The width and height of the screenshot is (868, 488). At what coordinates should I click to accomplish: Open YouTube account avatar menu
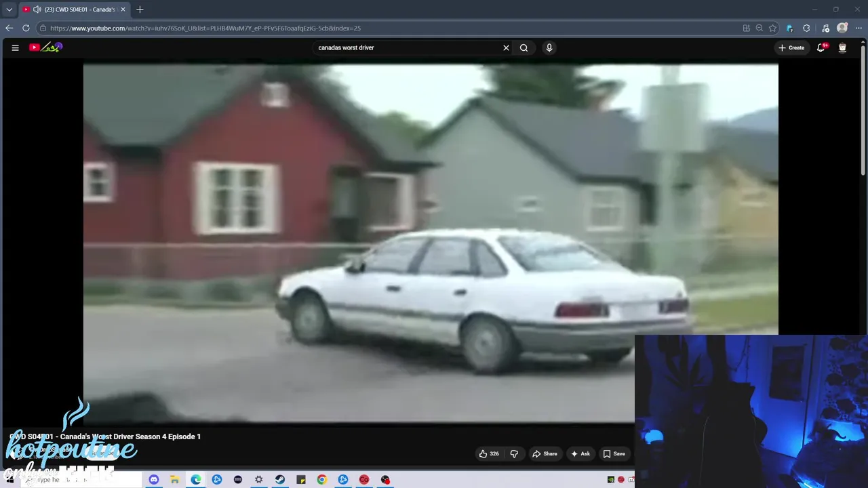tap(842, 47)
